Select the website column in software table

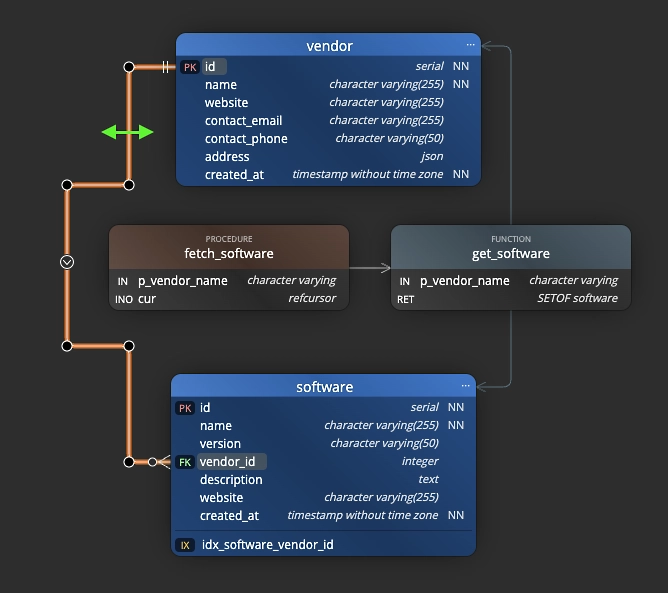(x=323, y=498)
